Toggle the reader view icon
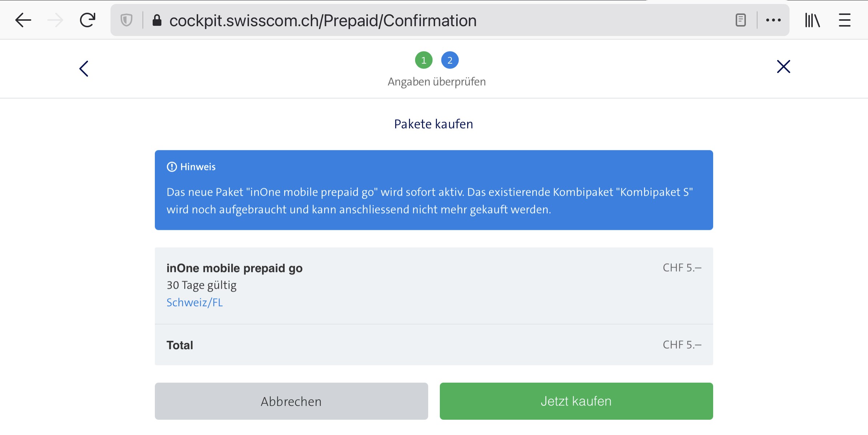The height and width of the screenshot is (435, 868). pyautogui.click(x=740, y=20)
